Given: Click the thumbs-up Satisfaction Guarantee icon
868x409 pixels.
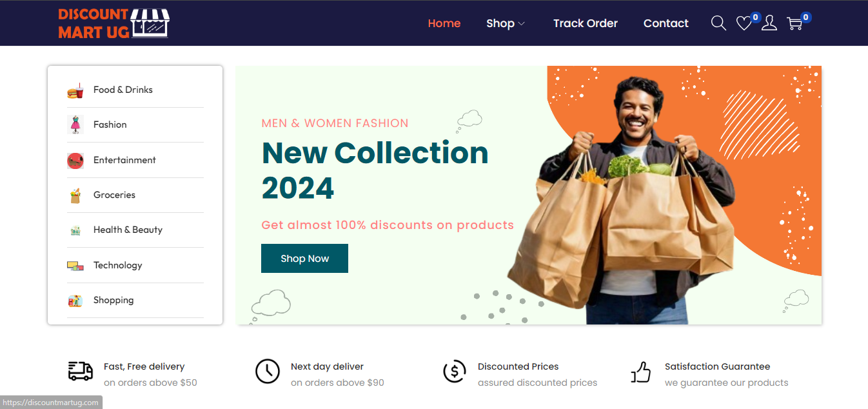Looking at the screenshot, I should pos(641,372).
